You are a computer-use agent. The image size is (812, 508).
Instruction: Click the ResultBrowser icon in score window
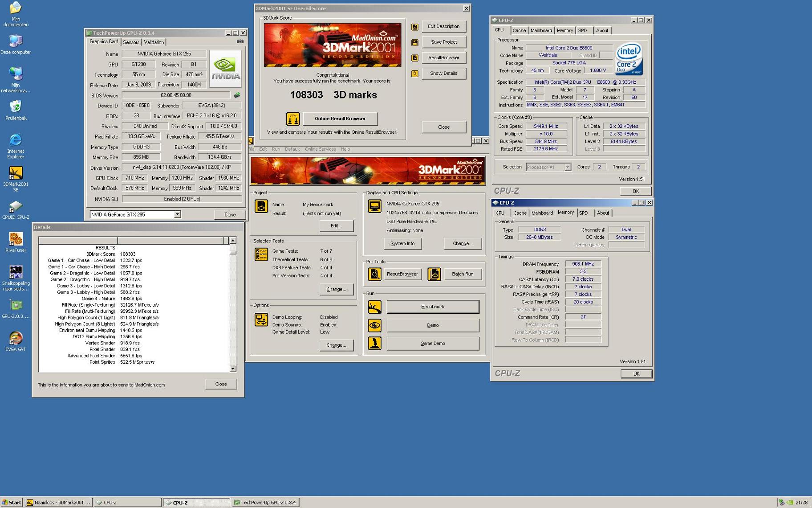pos(414,58)
